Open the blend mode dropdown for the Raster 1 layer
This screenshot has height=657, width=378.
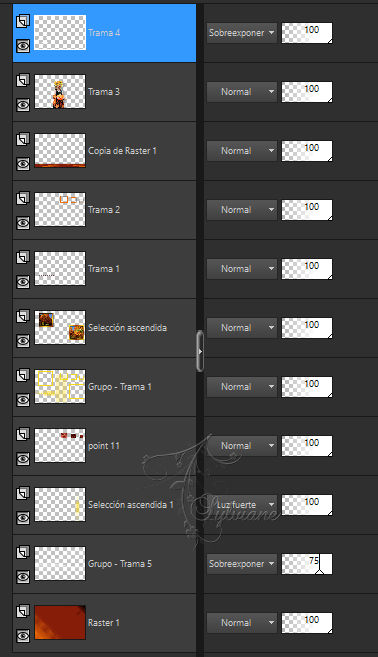click(242, 623)
